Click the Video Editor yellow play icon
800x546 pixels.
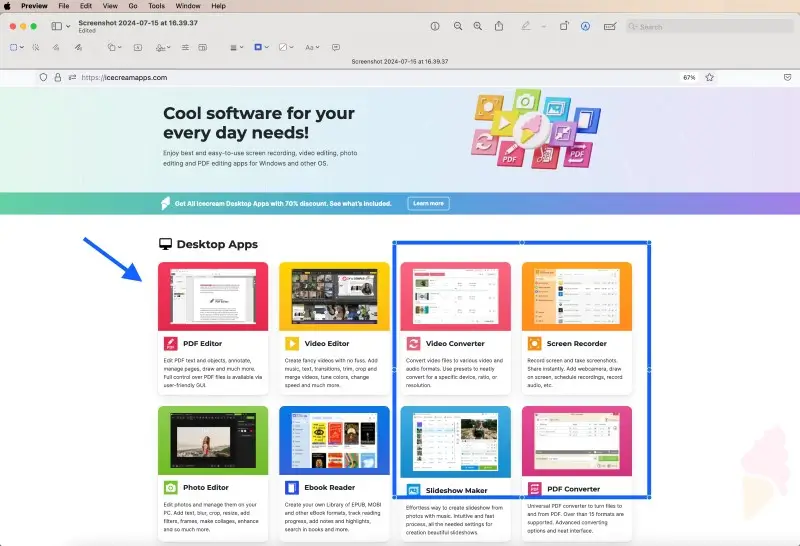pos(292,343)
